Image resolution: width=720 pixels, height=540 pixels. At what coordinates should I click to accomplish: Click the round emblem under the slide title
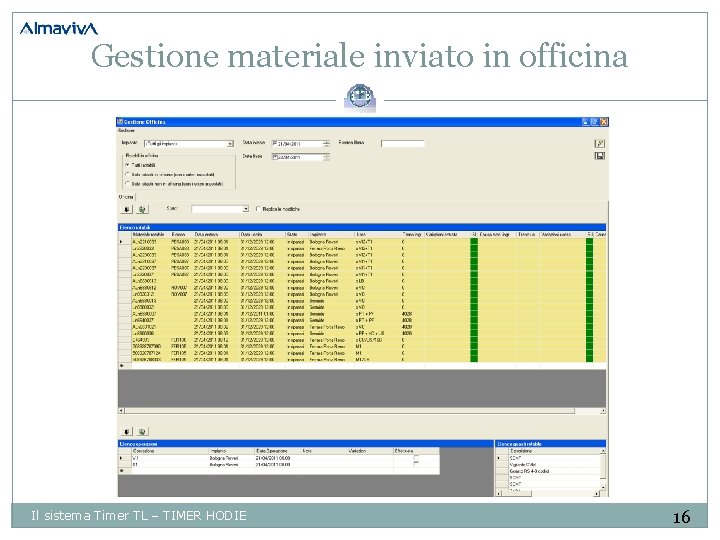pyautogui.click(x=360, y=97)
